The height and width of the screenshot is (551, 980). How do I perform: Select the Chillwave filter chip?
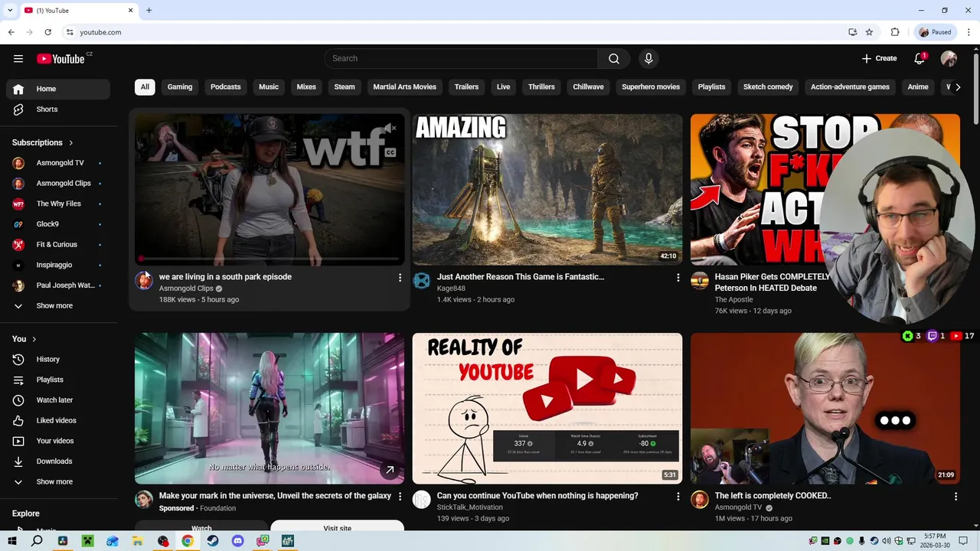click(588, 87)
